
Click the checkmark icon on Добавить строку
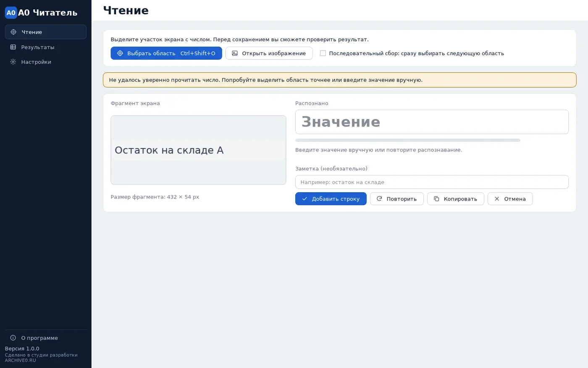point(304,199)
